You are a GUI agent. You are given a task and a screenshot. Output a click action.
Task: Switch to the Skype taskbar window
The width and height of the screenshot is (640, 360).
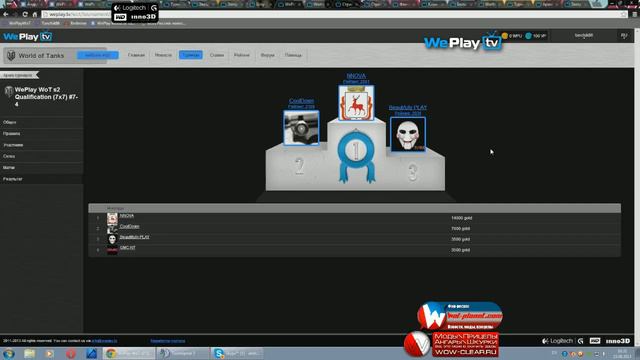[238, 353]
